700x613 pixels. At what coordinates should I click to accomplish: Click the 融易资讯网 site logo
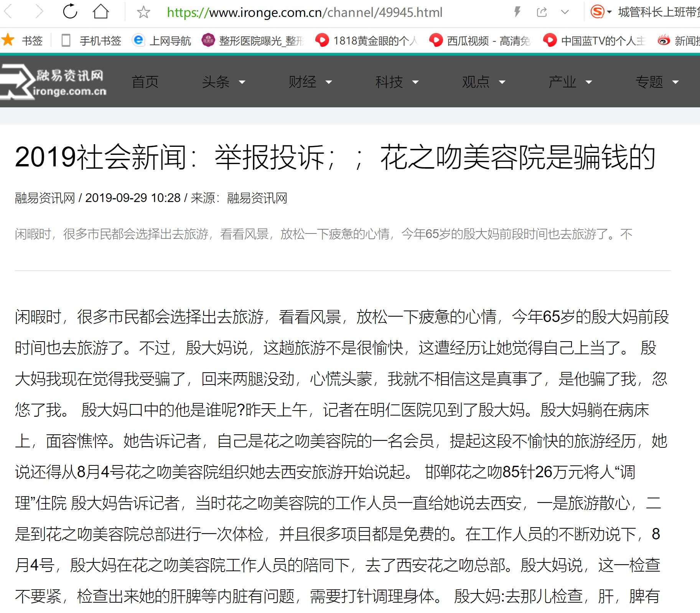click(53, 82)
